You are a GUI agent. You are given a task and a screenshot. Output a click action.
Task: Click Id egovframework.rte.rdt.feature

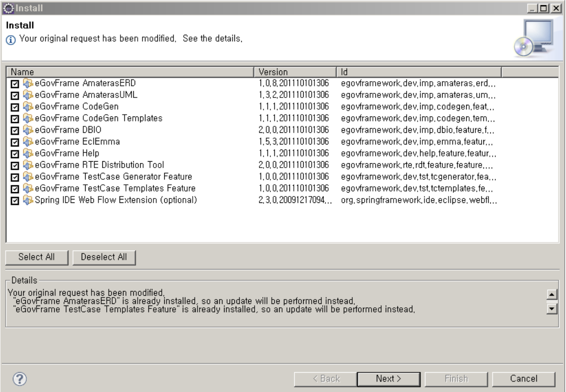(417, 165)
